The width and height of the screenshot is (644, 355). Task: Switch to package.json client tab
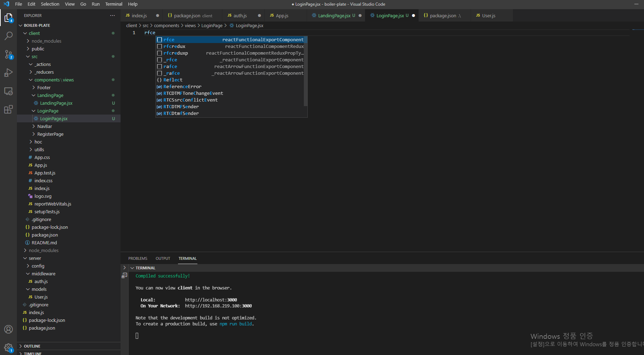click(192, 16)
